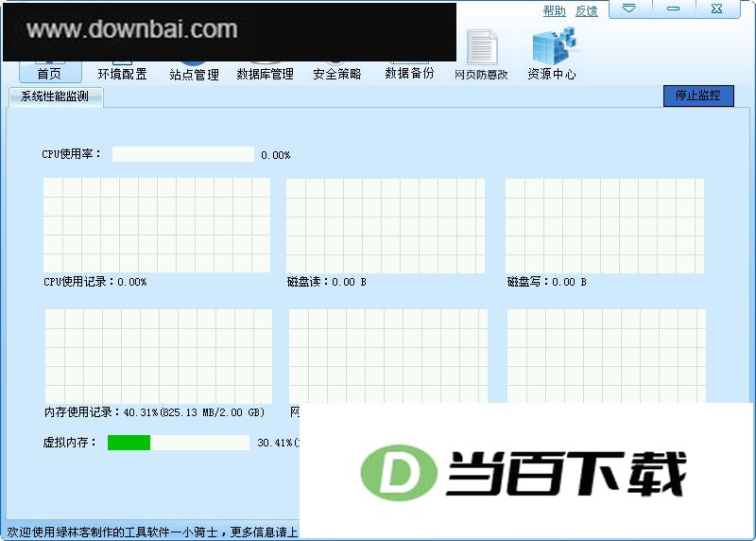Open the 反馈 feedback link
This screenshot has width=756, height=541.
pyautogui.click(x=587, y=10)
